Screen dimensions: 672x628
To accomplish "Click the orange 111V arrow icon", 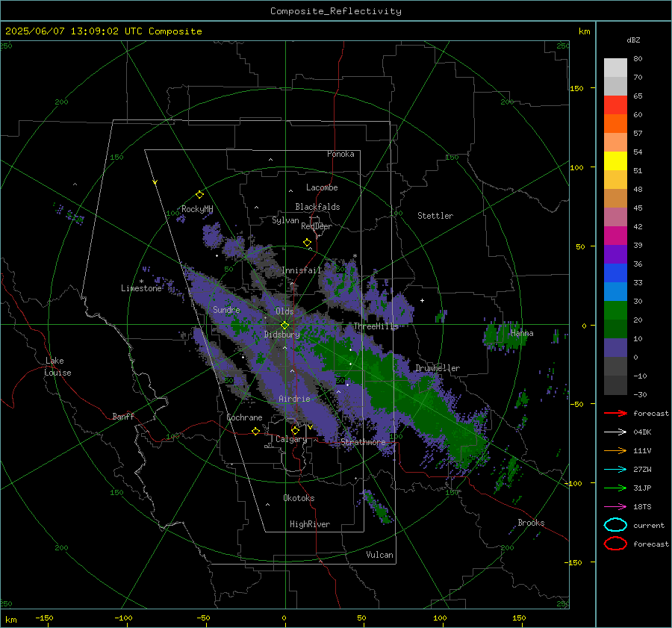I will point(615,450).
